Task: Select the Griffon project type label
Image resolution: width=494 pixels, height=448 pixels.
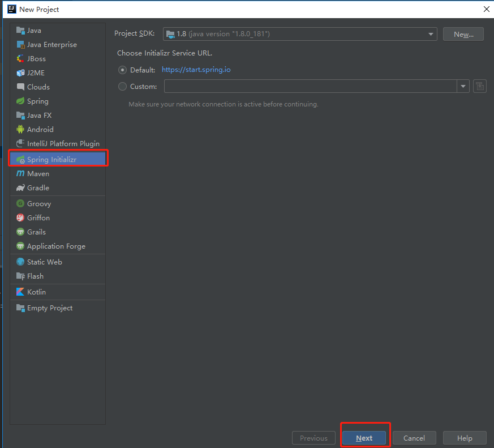Action: tap(38, 218)
